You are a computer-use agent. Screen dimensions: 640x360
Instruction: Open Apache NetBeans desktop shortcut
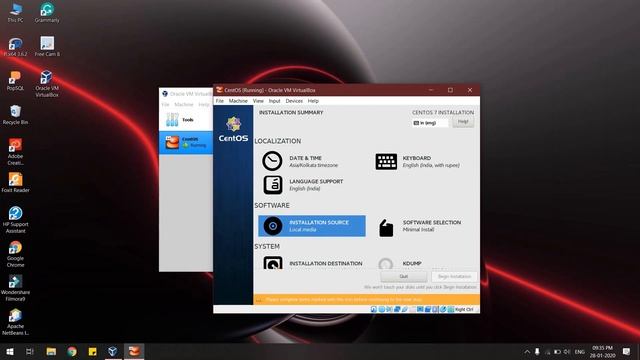(x=15, y=322)
